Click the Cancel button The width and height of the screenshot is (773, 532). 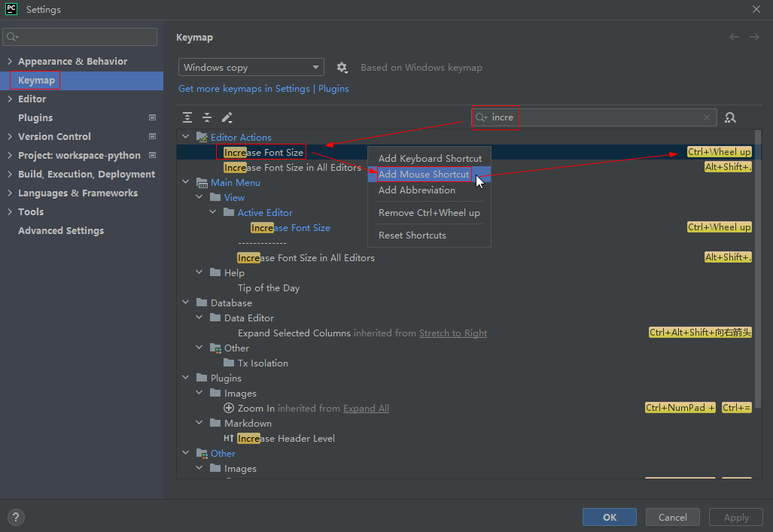click(672, 517)
